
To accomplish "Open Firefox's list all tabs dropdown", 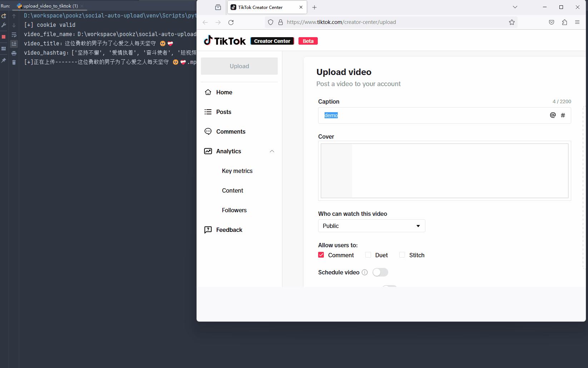I will pos(514,7).
